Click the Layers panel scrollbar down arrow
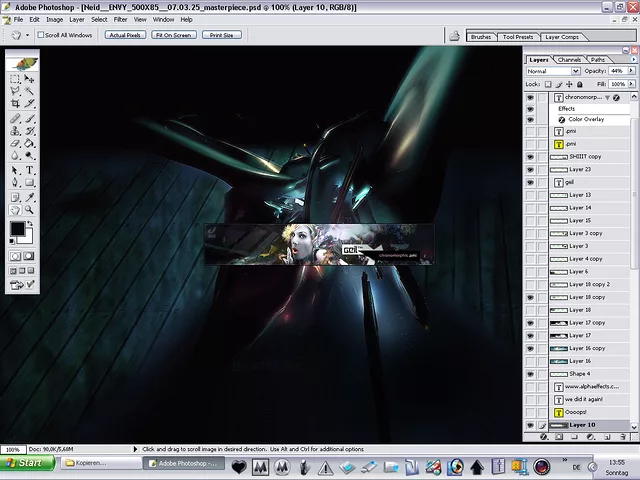The image size is (640, 480). pyautogui.click(x=634, y=427)
